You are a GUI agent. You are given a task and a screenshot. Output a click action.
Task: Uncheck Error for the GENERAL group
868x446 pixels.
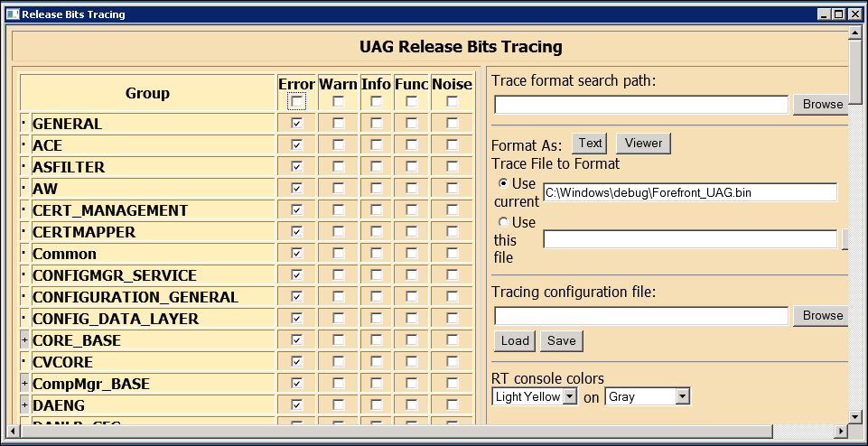tap(297, 123)
